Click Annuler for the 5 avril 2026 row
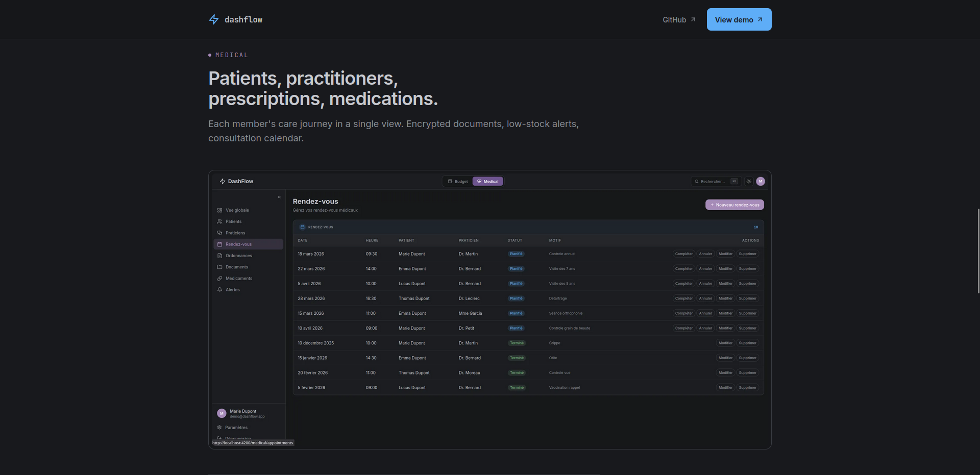This screenshot has height=475, width=980. (705, 283)
